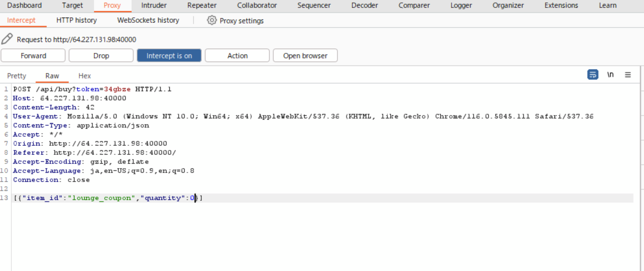Click the POST request line text
Screen dimensions: 644x271
point(92,89)
